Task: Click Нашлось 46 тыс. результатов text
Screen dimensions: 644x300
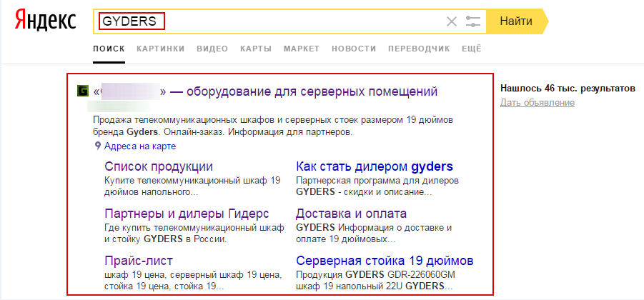Action: 568,89
